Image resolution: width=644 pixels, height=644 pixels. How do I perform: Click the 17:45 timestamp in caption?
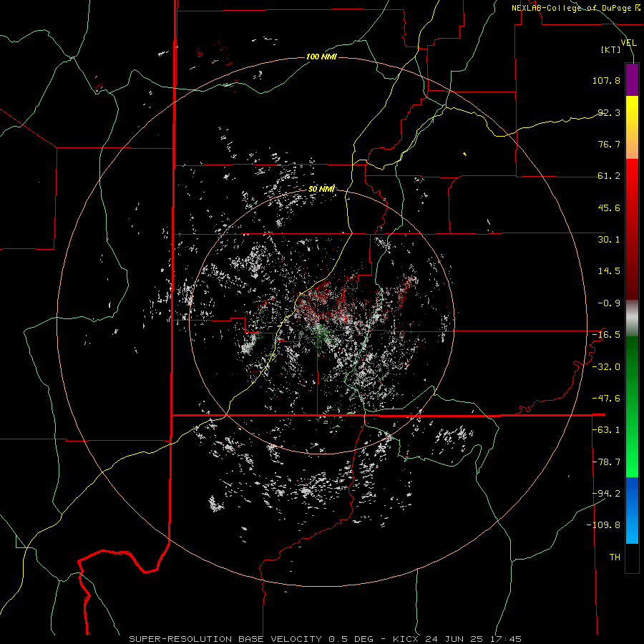[507, 639]
